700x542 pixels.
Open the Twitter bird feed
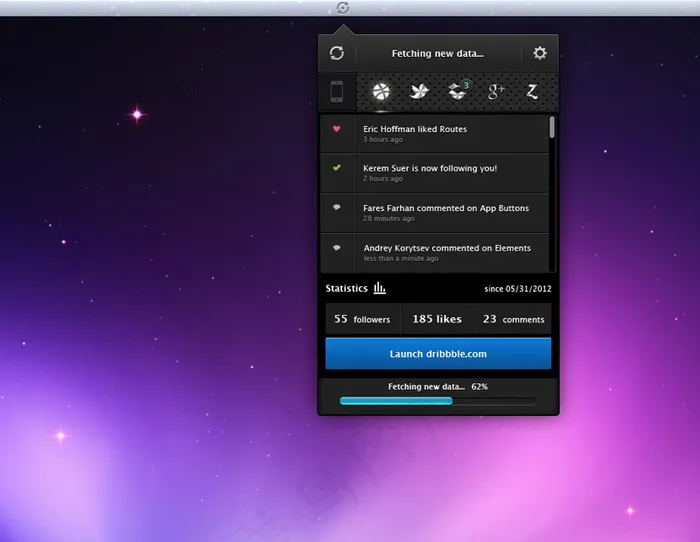(x=419, y=92)
